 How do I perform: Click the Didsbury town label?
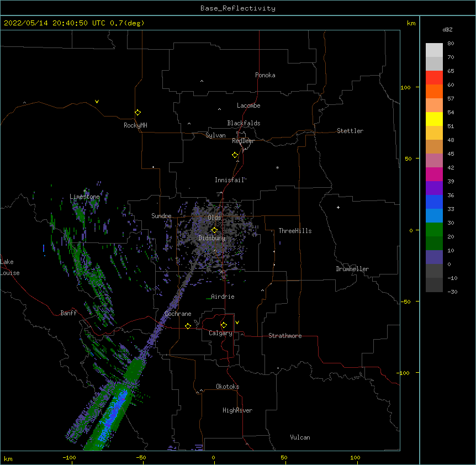pyautogui.click(x=212, y=238)
